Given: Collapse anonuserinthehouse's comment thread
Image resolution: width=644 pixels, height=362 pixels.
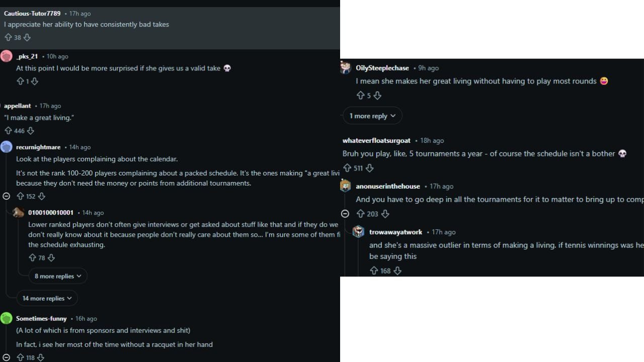Looking at the screenshot, I should coord(345,214).
